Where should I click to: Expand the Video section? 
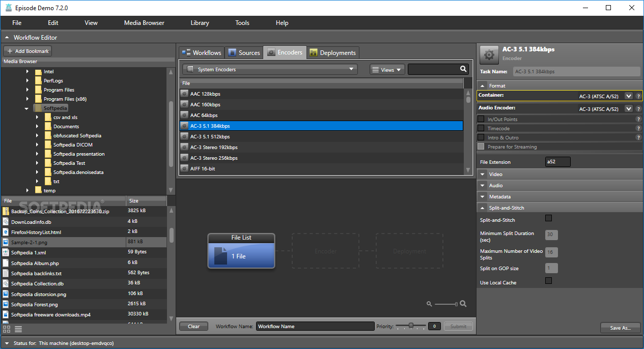(482, 174)
